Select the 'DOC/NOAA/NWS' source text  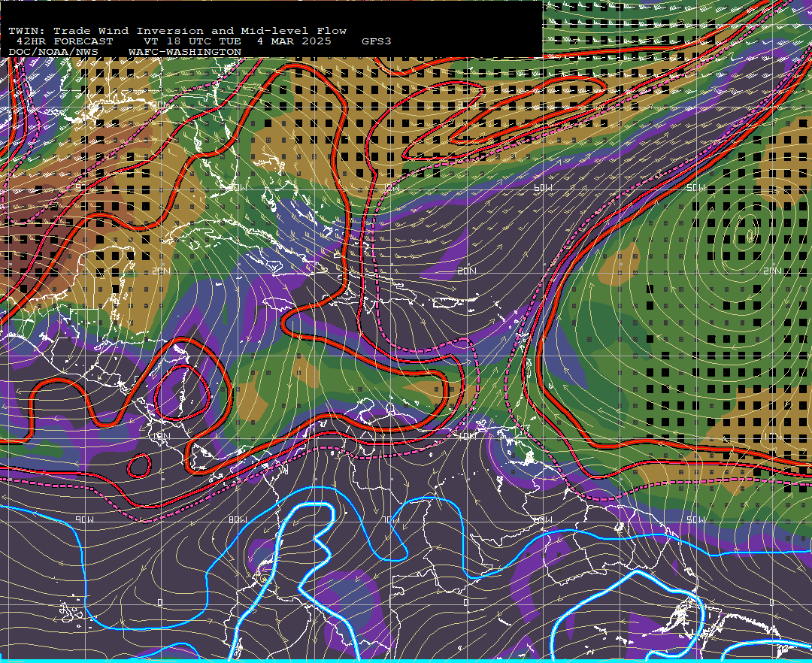point(53,53)
